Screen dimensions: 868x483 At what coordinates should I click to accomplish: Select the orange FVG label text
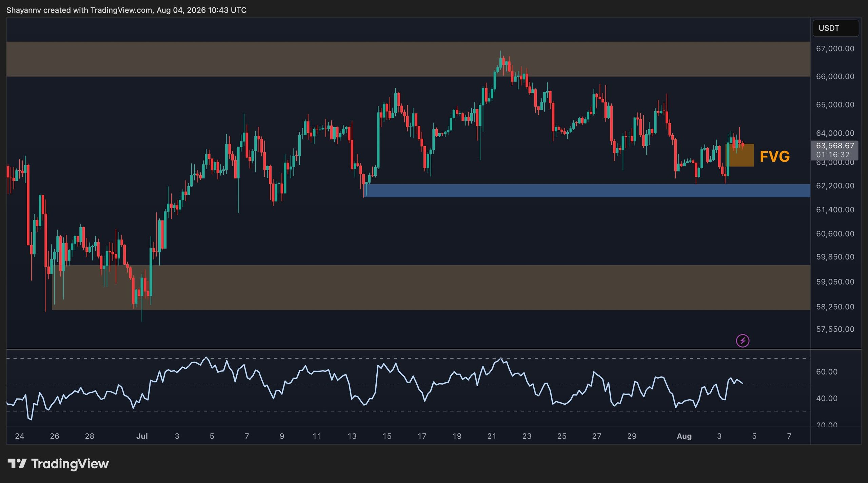click(775, 156)
